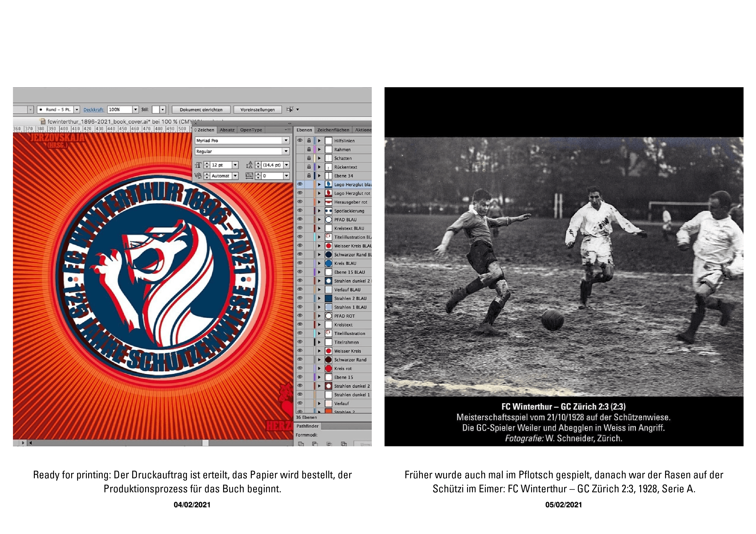Hide the Kreis rot layer

pyautogui.click(x=300, y=368)
